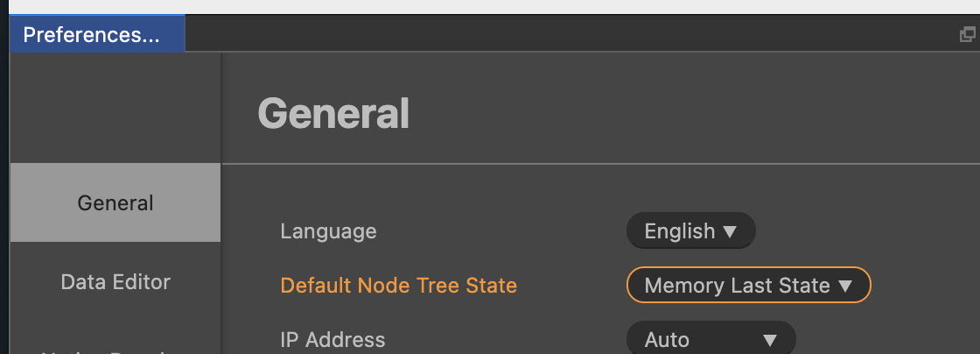
Task: Open the Language dropdown showing English
Action: (690, 231)
